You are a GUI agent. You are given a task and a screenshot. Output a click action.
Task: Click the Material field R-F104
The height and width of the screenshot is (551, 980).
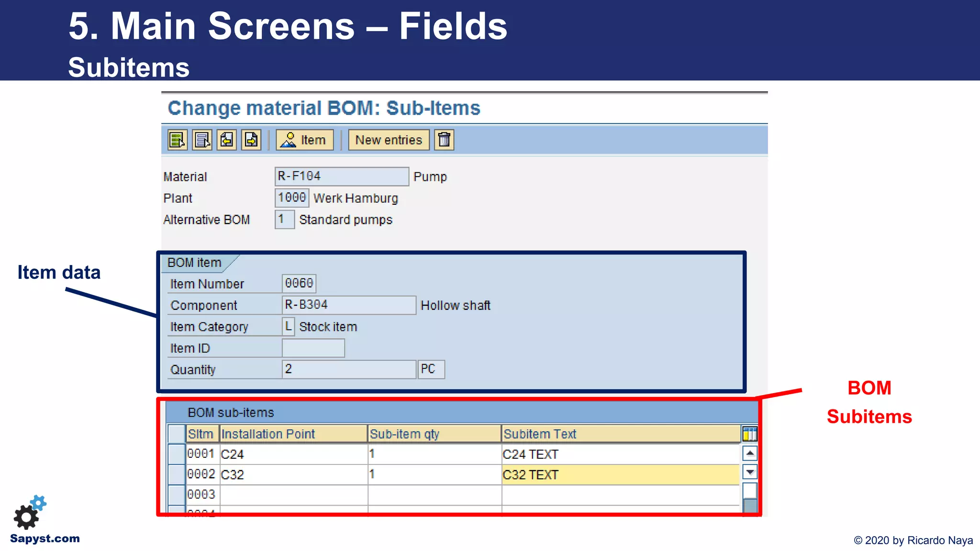342,176
